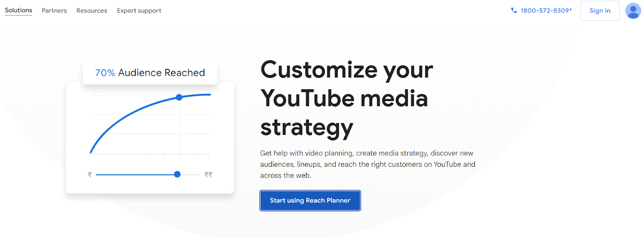Click the 70% Audience Reached label
Screen dimensions: 644x238
point(150,73)
